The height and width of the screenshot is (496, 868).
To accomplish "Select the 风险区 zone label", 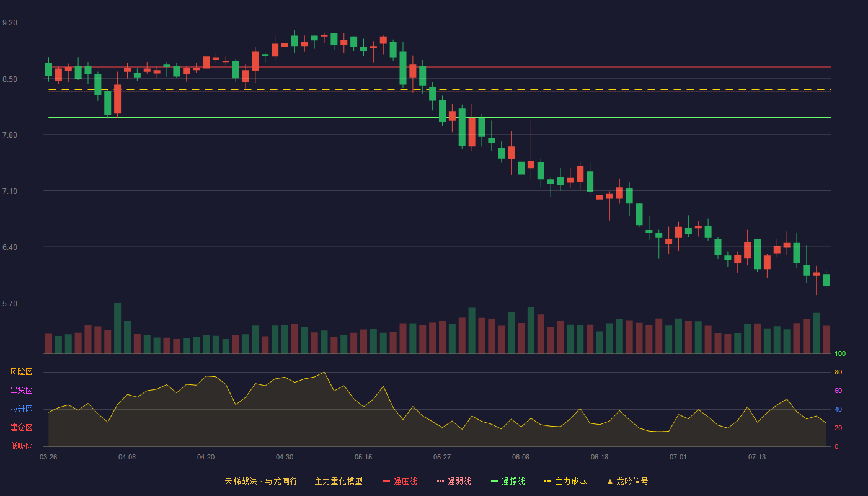I will pyautogui.click(x=21, y=372).
